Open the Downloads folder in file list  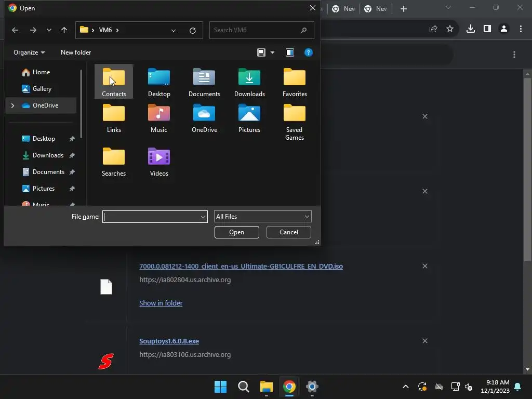[x=249, y=82]
